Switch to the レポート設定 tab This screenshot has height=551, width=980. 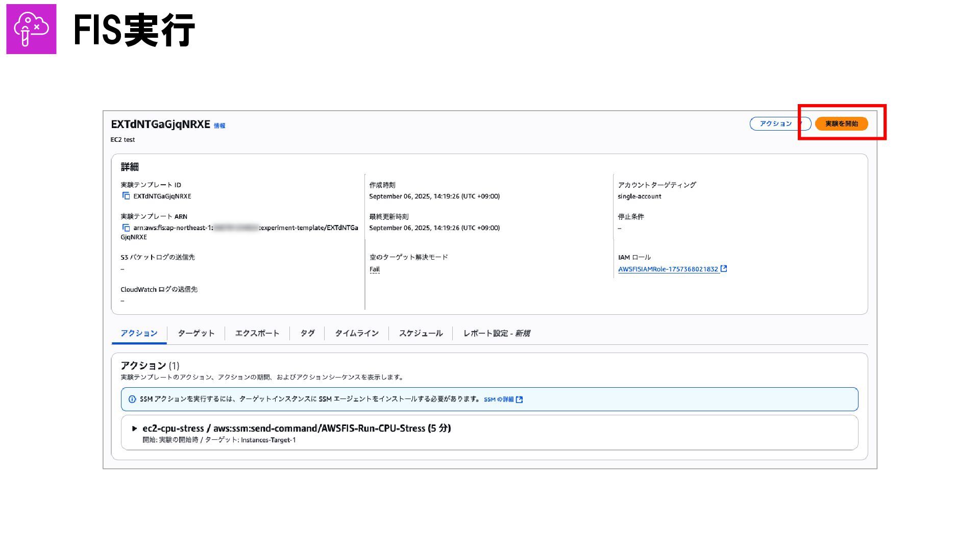[497, 333]
